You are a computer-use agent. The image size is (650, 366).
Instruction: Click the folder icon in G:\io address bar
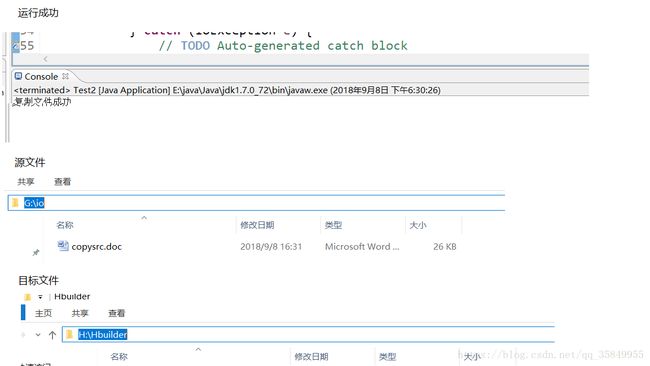tap(16, 203)
